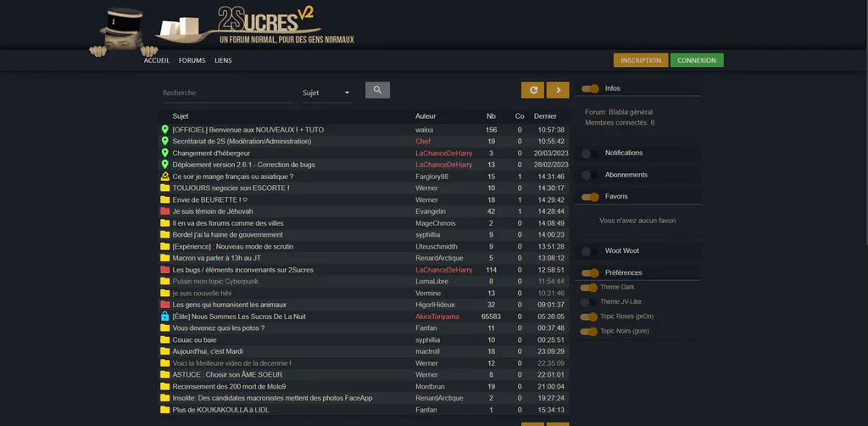Click pin icon of Changement d'hébergeur topic

point(164,153)
